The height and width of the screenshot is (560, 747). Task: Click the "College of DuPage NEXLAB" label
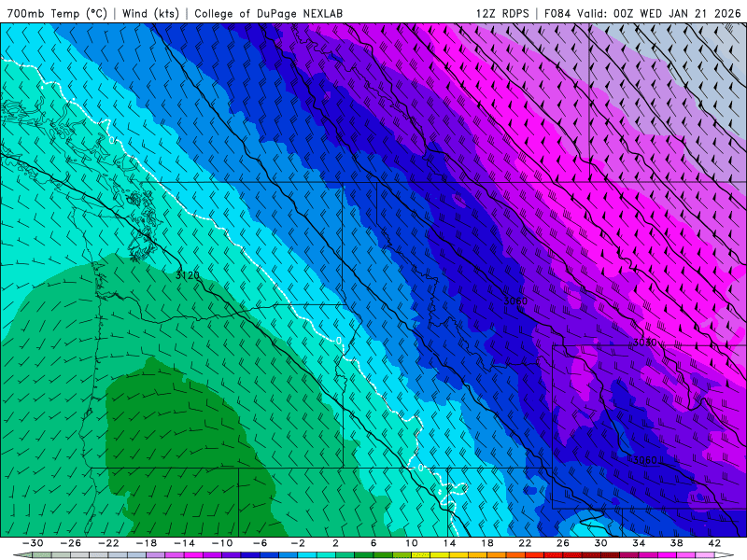pos(268,13)
